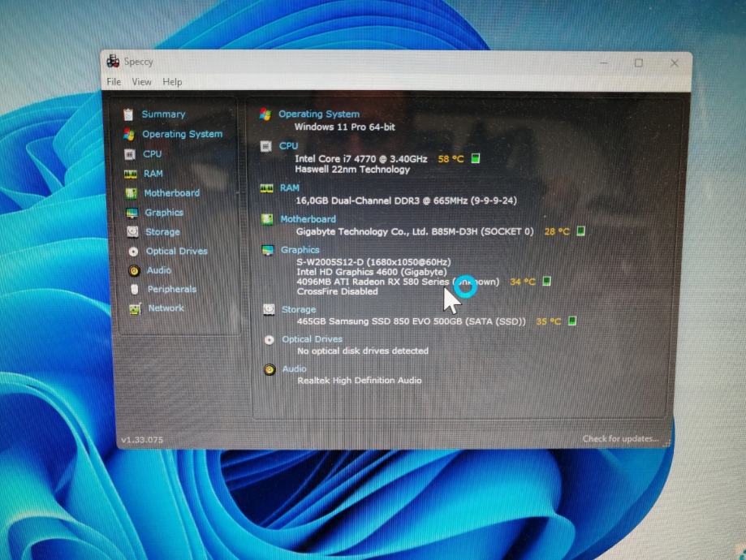Image resolution: width=746 pixels, height=560 pixels.
Task: Click Intel Core i7 4770 @ 3.40GHz text
Action: click(x=361, y=159)
